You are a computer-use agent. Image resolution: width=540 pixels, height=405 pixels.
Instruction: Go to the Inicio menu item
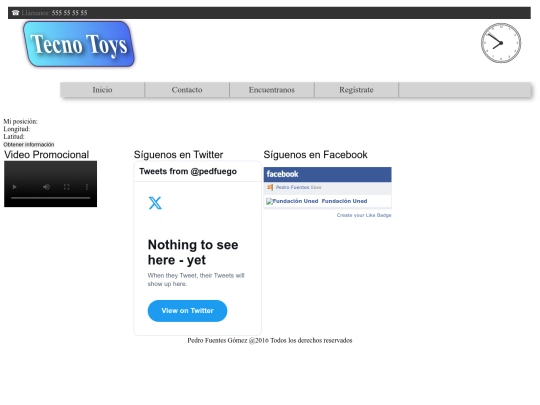102,90
